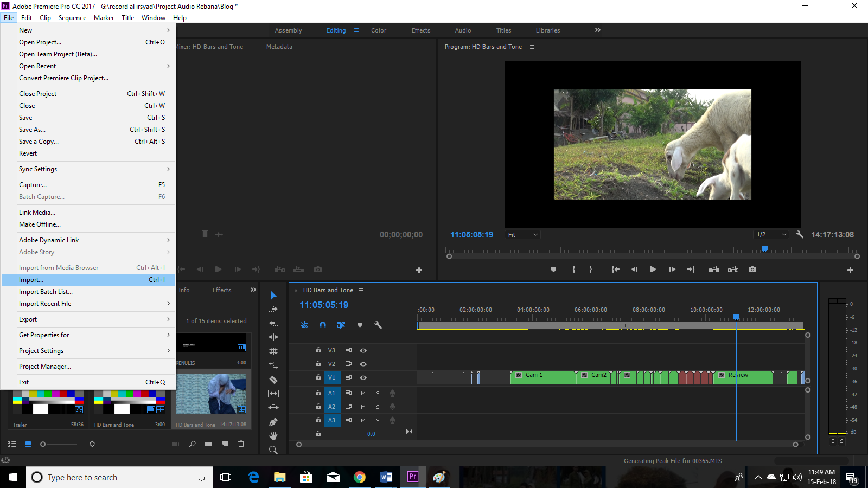
Task: Mute audio track A1
Action: coord(363,393)
